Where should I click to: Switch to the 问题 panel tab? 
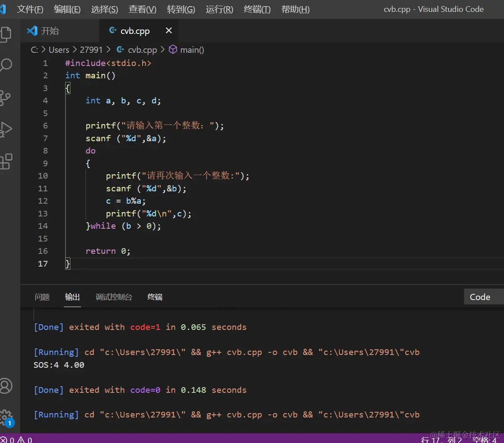coord(42,297)
